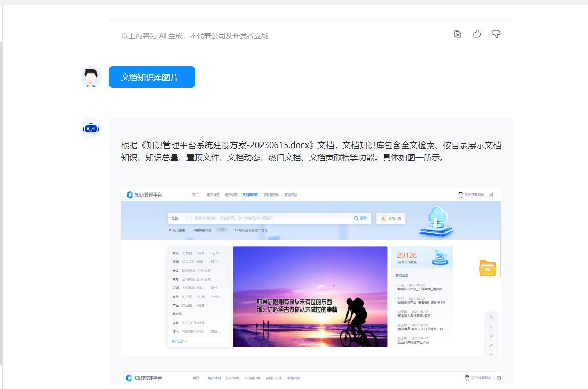This screenshot has width=588, height=389.
Task: Click the user avatar beside the blue message
Action: [91, 77]
